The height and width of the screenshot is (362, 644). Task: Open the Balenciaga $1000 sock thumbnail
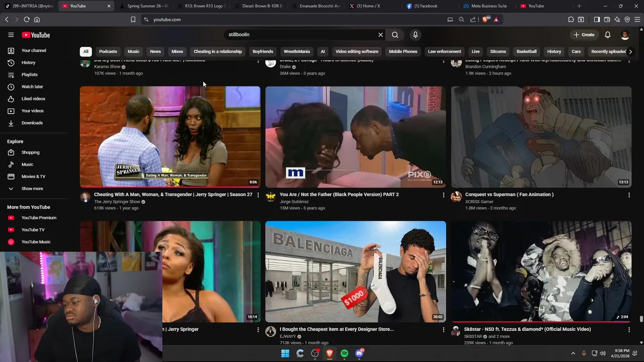[x=356, y=271]
